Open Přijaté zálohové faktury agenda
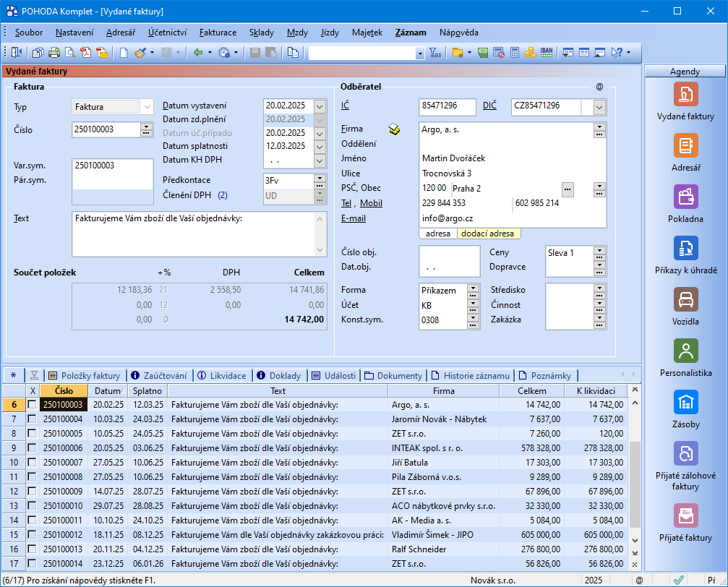Image resolution: width=728 pixels, height=587 pixels. click(x=686, y=454)
